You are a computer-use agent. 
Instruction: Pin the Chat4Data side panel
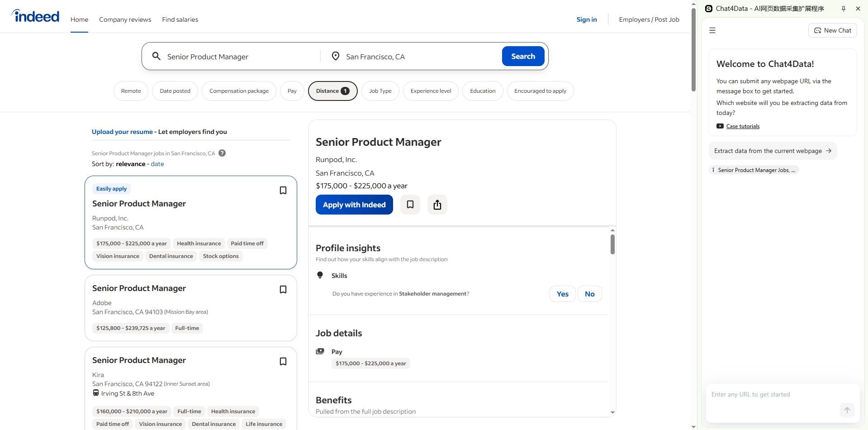843,9
